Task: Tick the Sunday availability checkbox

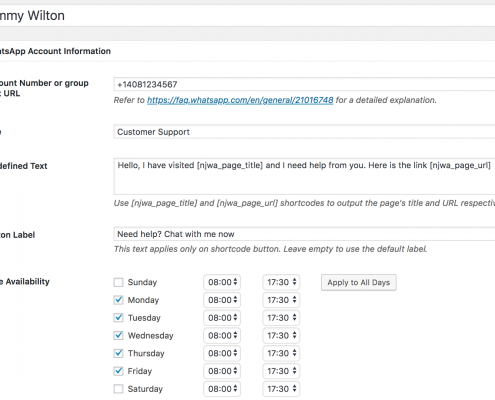Action: pyautogui.click(x=118, y=282)
